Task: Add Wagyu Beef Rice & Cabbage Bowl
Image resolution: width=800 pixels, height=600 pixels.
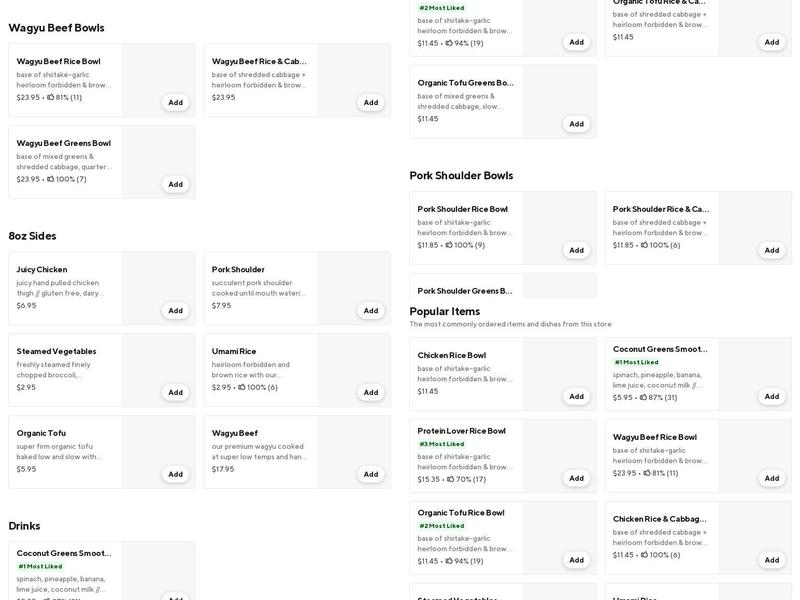Action: (x=370, y=102)
